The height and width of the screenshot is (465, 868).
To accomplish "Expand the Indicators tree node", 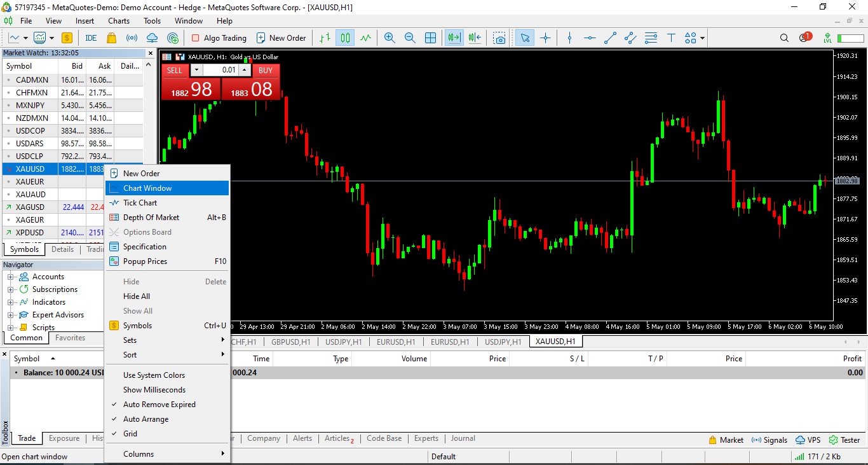I will tap(11, 302).
